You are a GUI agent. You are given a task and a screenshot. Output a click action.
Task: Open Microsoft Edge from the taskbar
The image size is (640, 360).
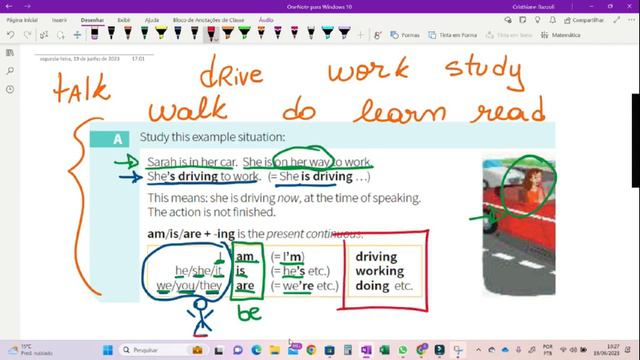pyautogui.click(x=256, y=350)
